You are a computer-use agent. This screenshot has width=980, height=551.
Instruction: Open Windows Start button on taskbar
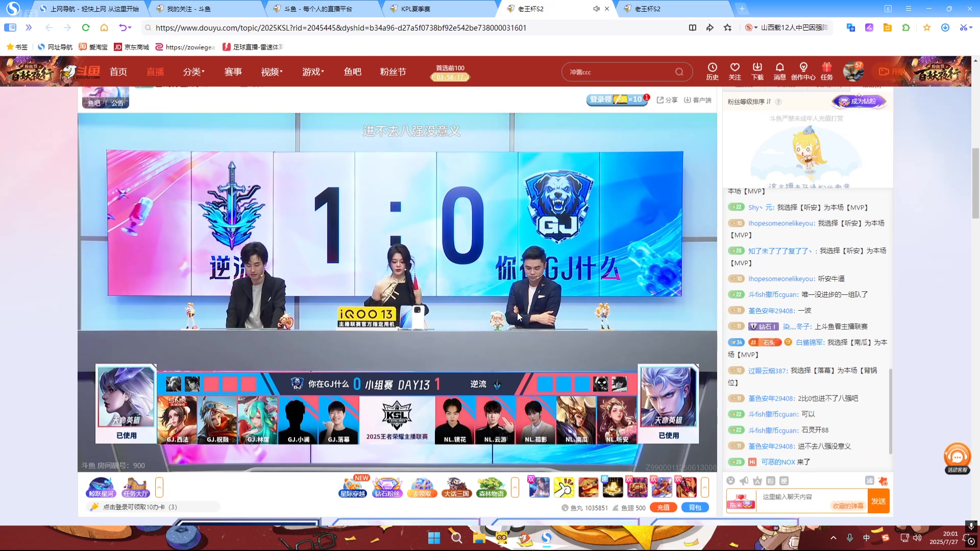434,538
